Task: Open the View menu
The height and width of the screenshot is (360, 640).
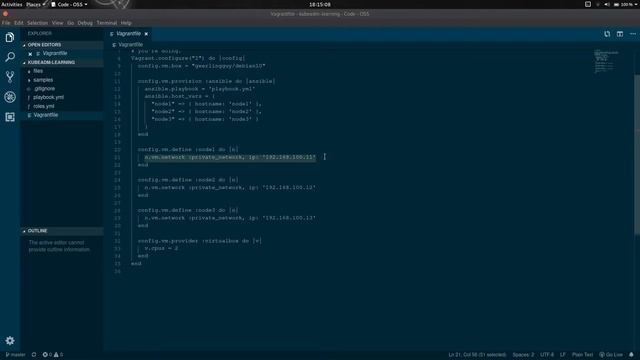Action: [58, 23]
